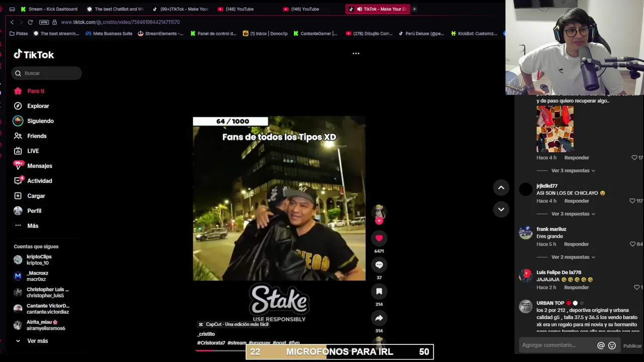Click Publicar to post comment
644x362 pixels.
coord(632,346)
